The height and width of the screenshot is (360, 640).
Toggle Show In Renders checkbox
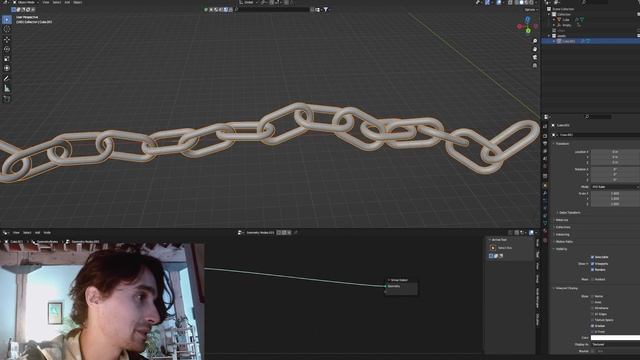(x=592, y=270)
